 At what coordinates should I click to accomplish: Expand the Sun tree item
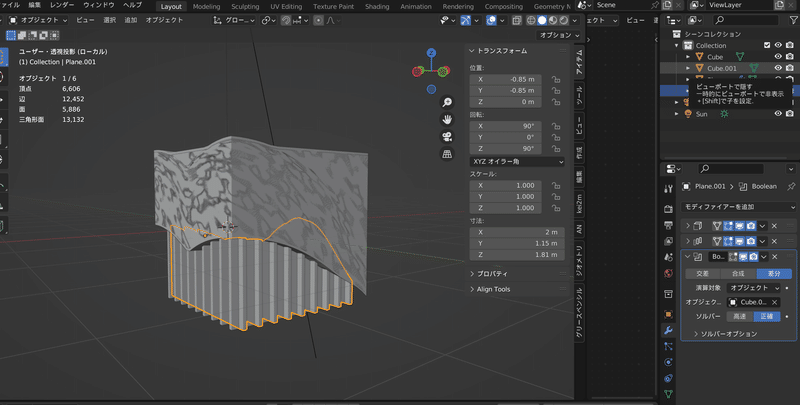click(677, 114)
